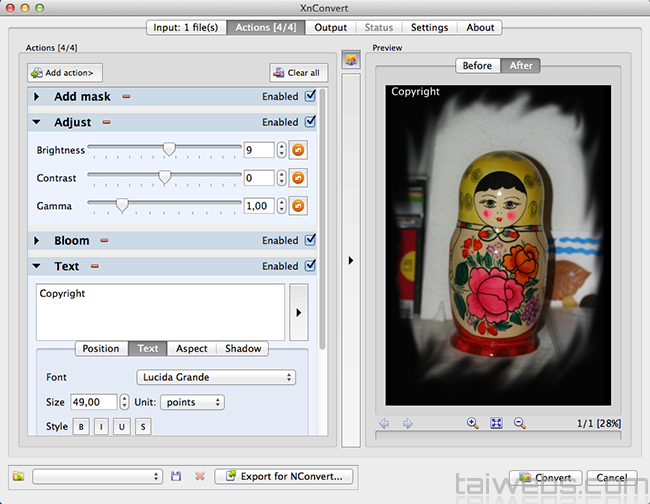Open the Unit dropdown set to points
The image size is (650, 504).
(191, 402)
